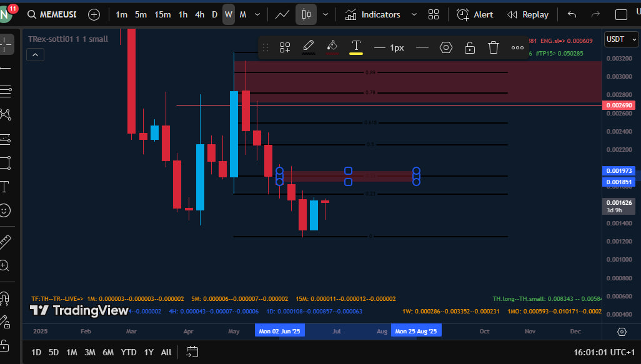
Task: Open Go to date calendar icon
Action: (192, 352)
